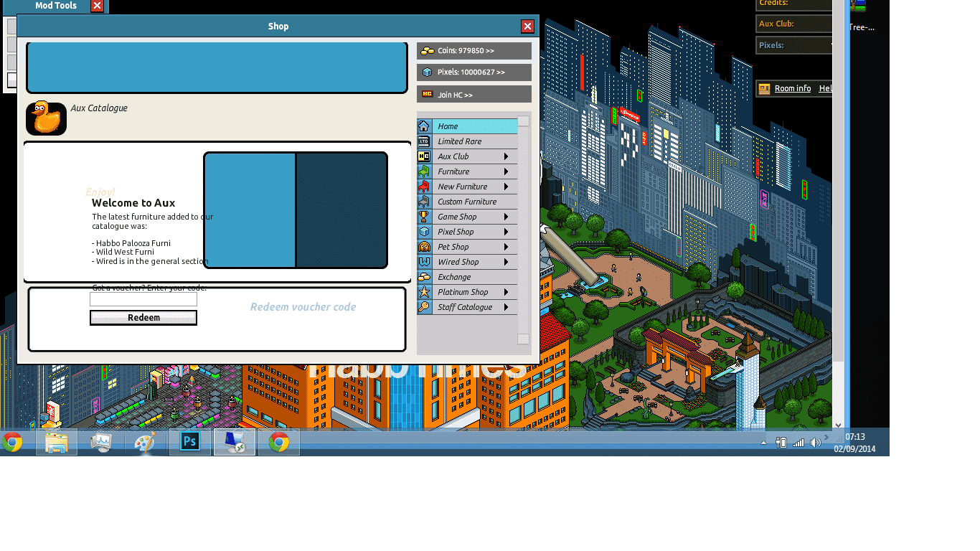Click the green chair Furniture icon

424,171
